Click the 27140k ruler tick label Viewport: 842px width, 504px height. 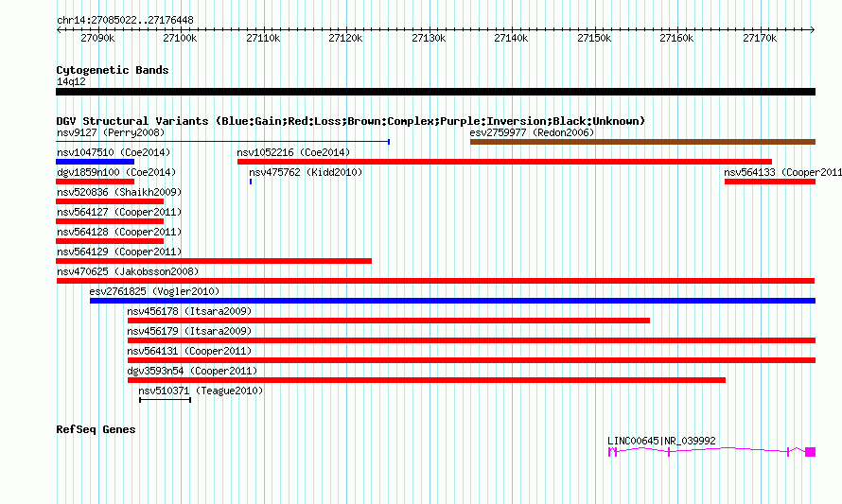pyautogui.click(x=511, y=38)
